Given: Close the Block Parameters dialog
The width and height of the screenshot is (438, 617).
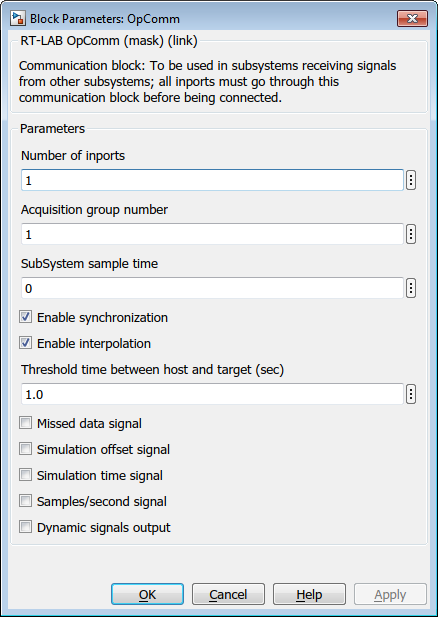Looking at the screenshot, I should 412,18.
